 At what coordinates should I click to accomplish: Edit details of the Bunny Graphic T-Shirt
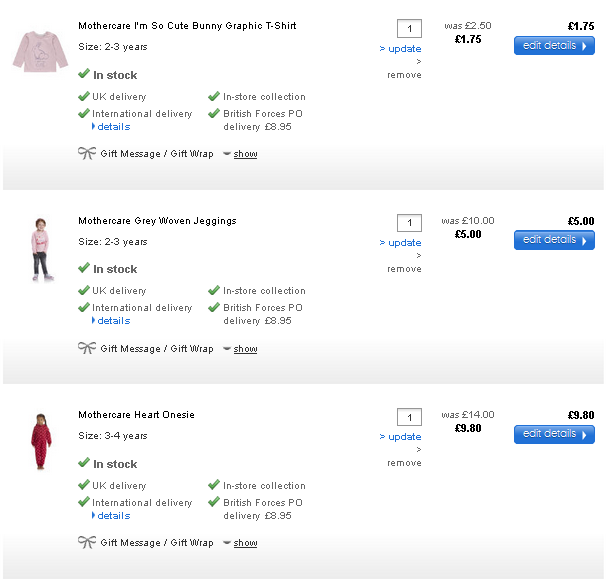[x=553, y=46]
